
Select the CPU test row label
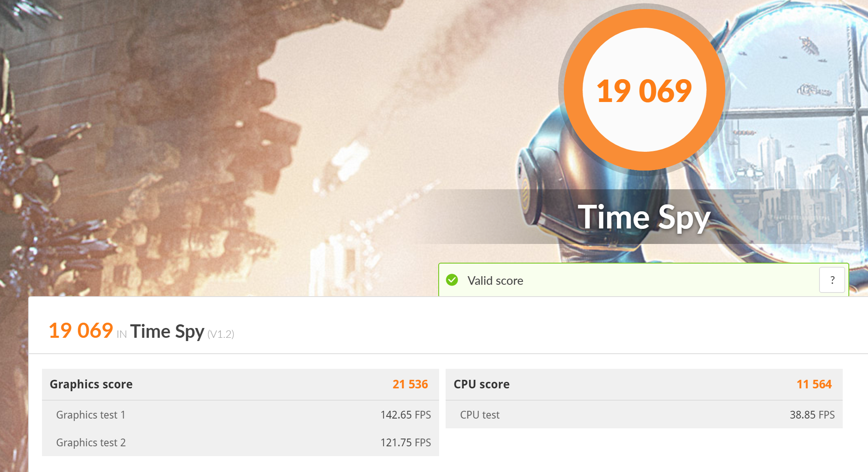[480, 415]
